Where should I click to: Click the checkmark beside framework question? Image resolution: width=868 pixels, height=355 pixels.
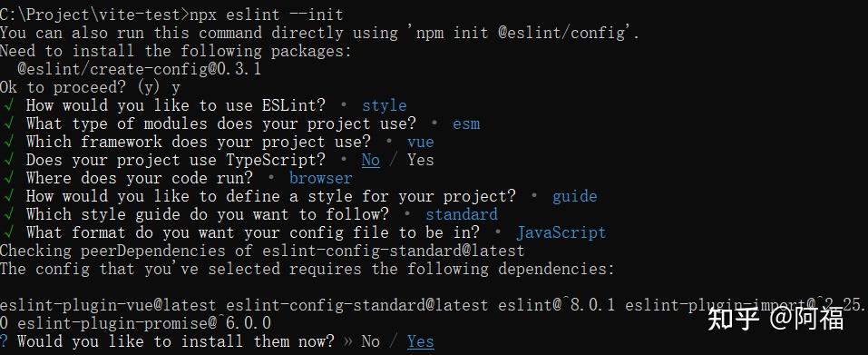(x=8, y=142)
